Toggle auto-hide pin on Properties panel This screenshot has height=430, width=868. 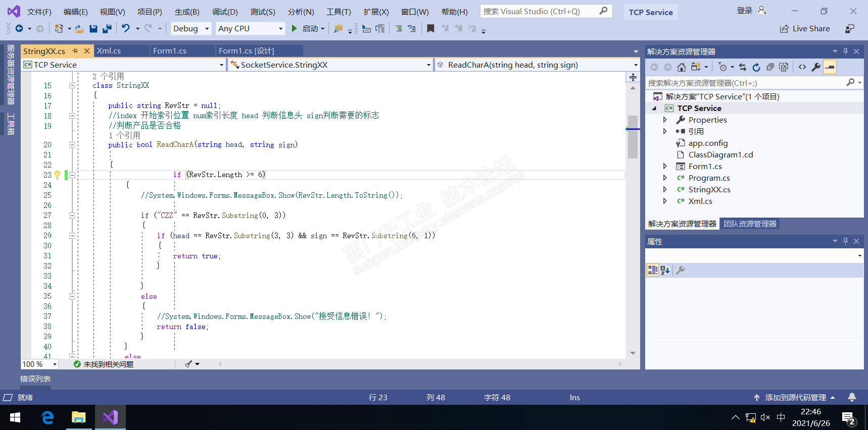click(845, 241)
